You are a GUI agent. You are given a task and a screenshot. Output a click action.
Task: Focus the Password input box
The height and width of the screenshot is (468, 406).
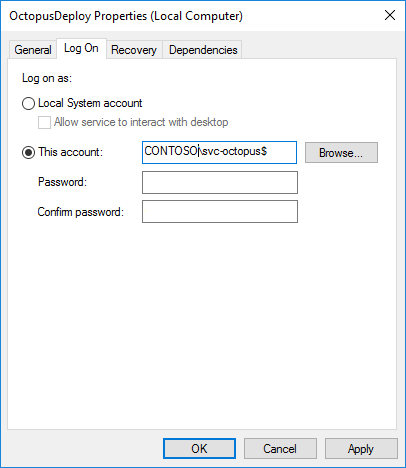tap(220, 182)
